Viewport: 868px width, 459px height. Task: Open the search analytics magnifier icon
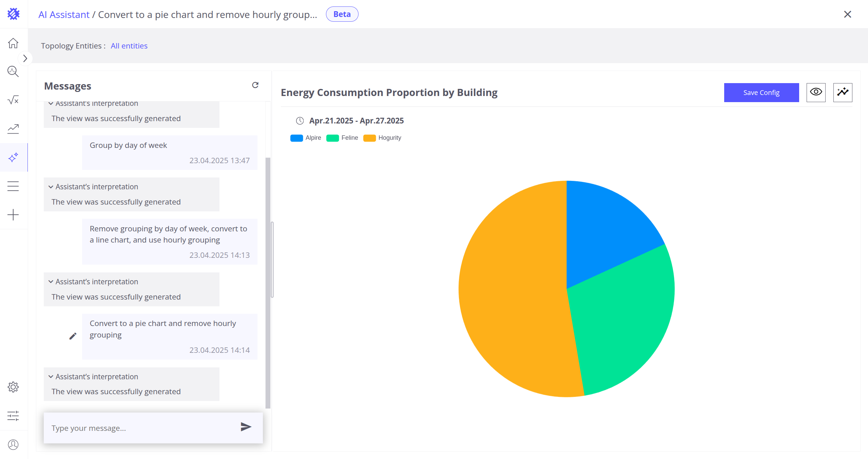point(13,72)
